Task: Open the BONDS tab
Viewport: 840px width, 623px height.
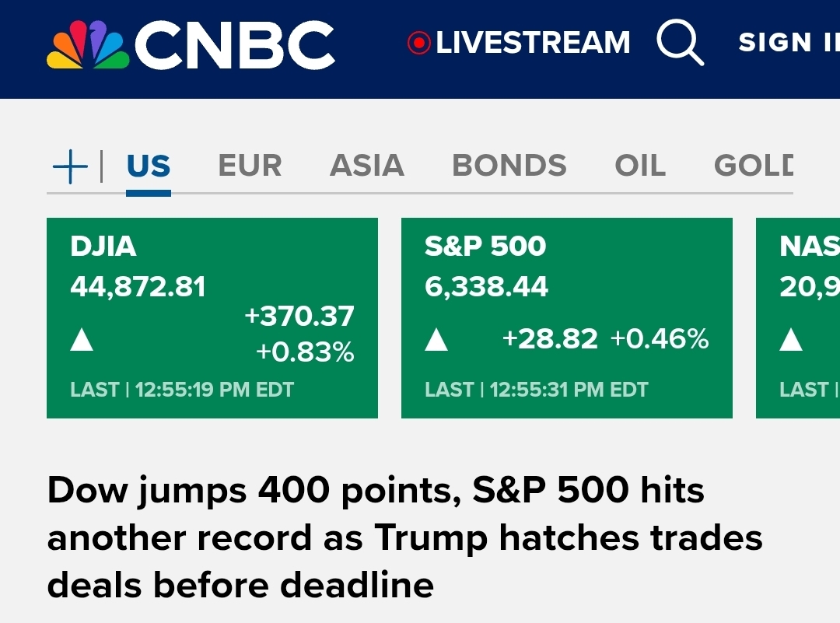Action: click(509, 166)
